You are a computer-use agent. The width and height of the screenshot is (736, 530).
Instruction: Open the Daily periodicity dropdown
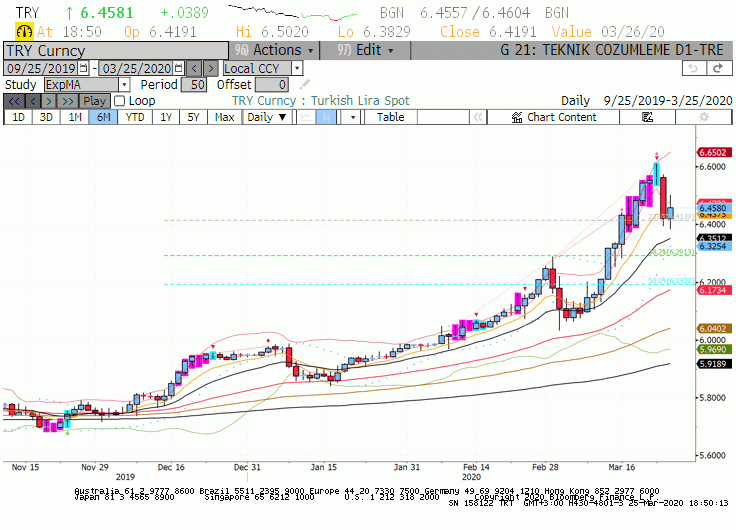(x=267, y=117)
